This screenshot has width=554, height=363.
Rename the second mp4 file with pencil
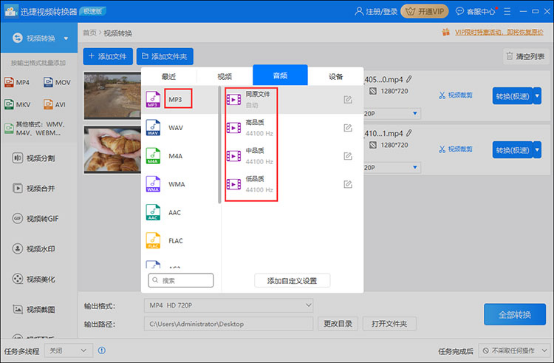pos(409,133)
